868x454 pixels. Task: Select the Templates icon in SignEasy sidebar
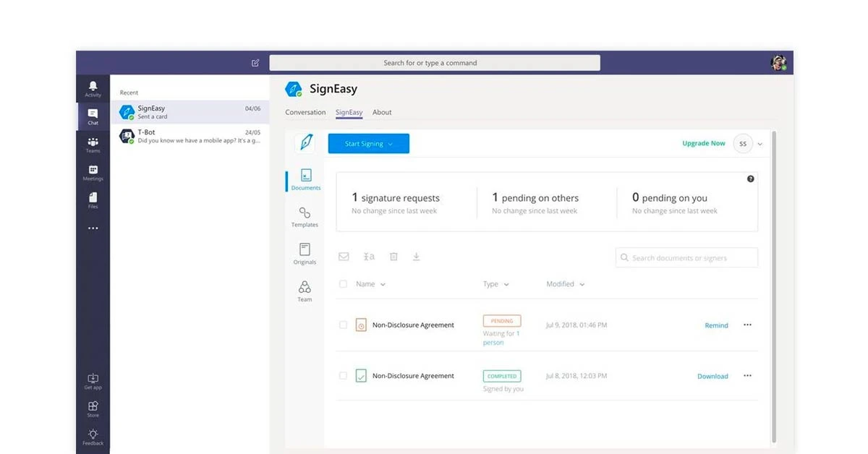tap(305, 217)
